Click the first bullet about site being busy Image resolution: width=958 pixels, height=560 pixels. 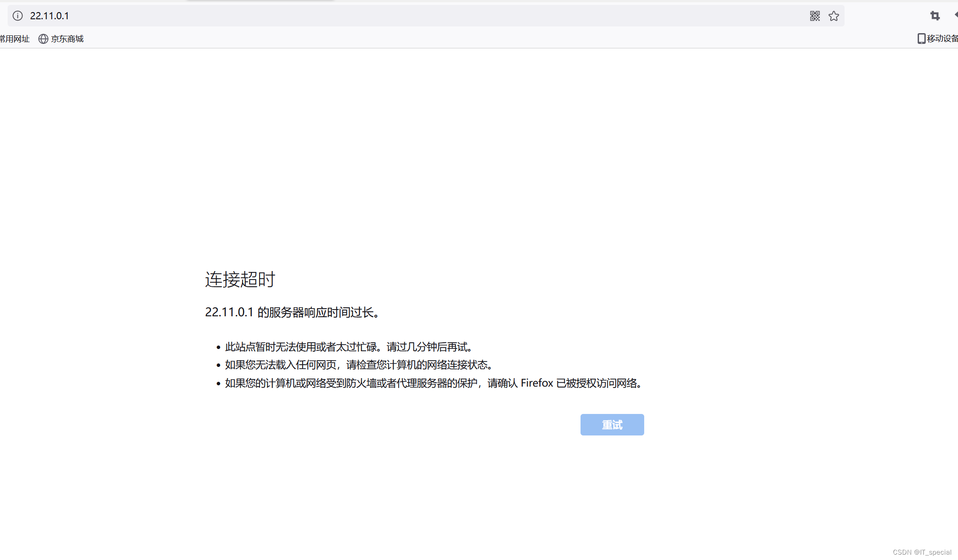pos(349,347)
